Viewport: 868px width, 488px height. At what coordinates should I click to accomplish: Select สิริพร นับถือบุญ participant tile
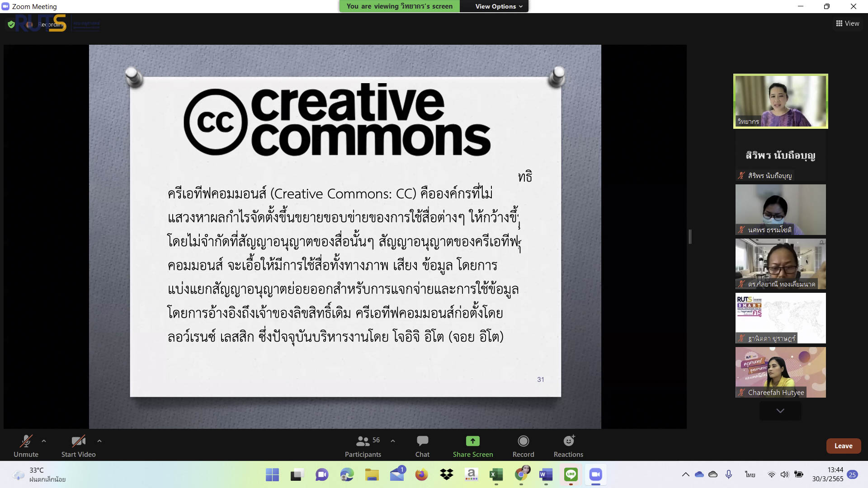tap(780, 156)
